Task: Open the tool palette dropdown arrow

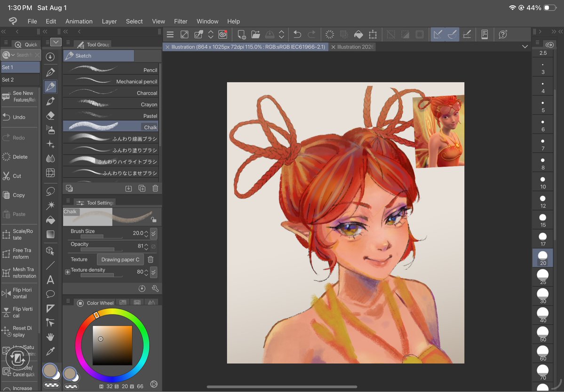Action: (x=56, y=42)
